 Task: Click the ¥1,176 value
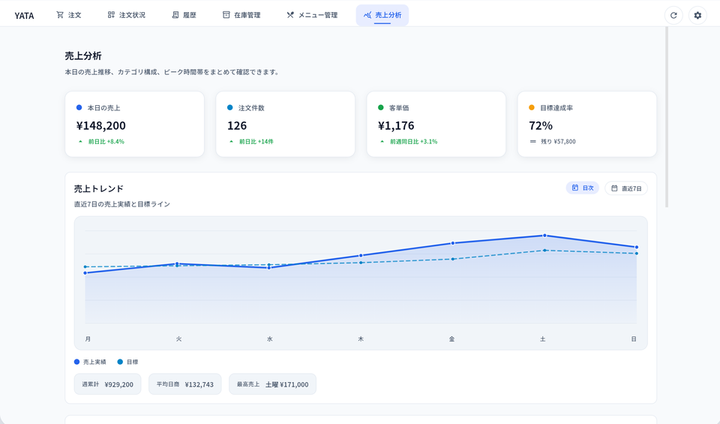pos(396,125)
